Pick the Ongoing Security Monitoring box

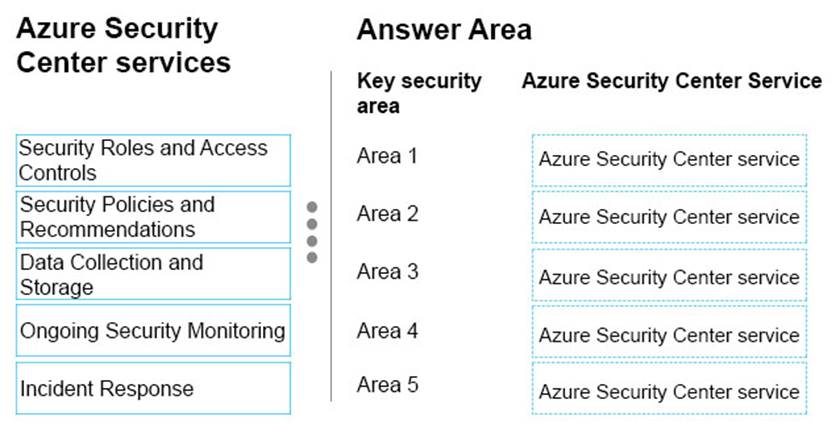(153, 331)
